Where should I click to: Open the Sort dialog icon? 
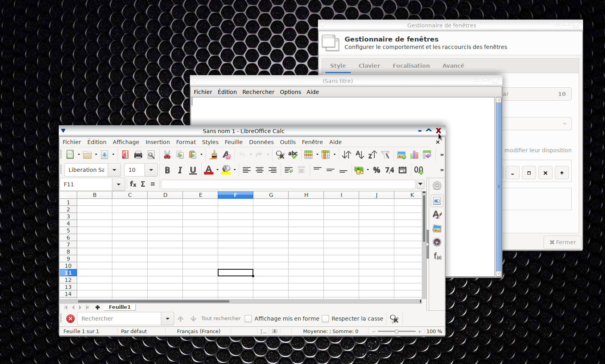point(347,155)
